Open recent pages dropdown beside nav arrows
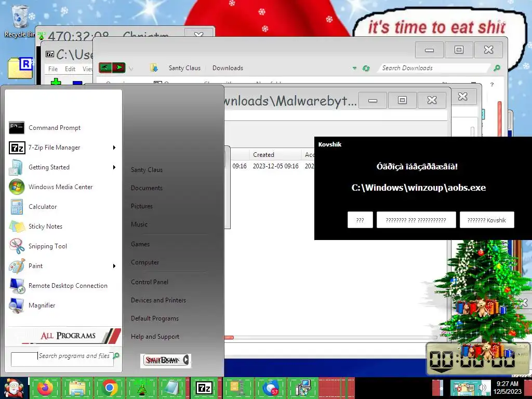The image size is (532, 399). (131, 69)
